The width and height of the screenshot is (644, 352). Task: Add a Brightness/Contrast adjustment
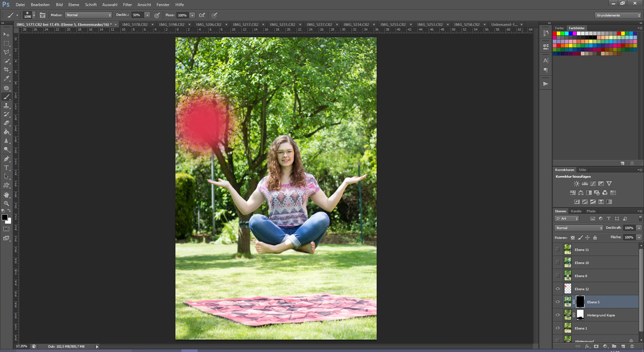click(576, 184)
